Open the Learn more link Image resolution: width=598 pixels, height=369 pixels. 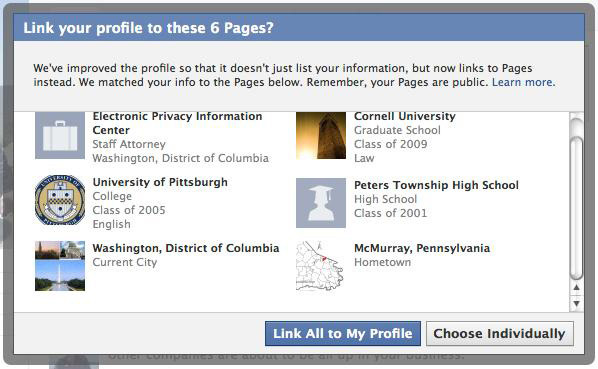point(523,82)
